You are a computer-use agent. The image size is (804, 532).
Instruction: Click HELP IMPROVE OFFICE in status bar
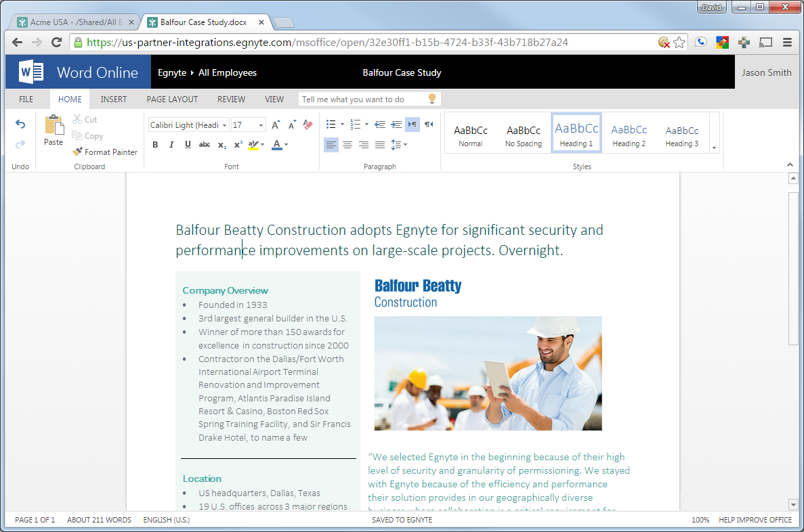tap(755, 520)
